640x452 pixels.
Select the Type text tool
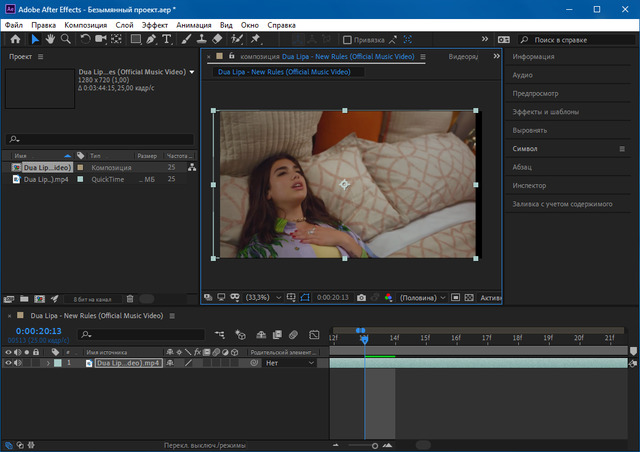pos(166,39)
